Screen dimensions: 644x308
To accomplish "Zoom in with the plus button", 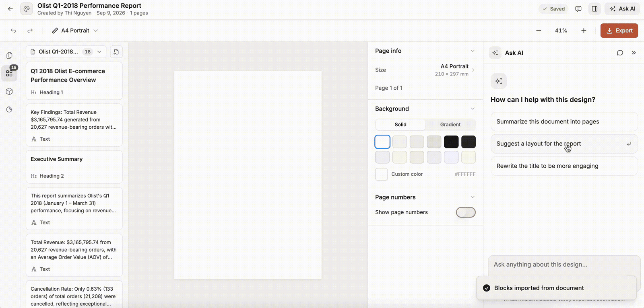I will point(584,31).
